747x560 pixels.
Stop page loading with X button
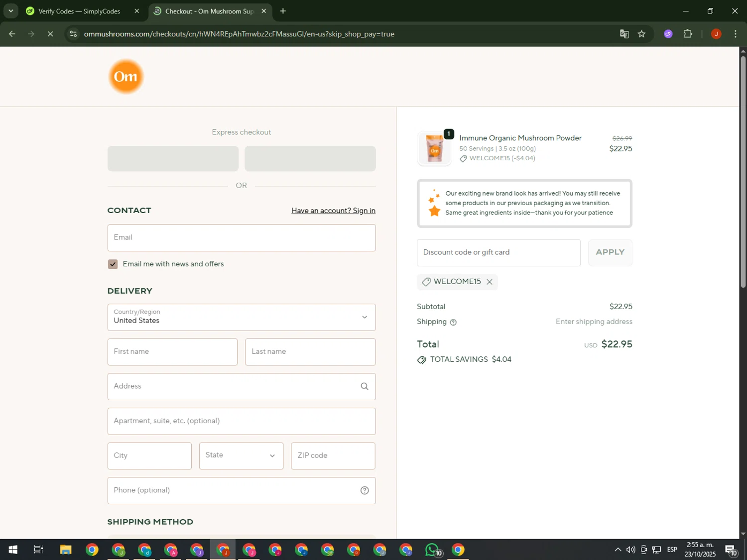(x=50, y=34)
